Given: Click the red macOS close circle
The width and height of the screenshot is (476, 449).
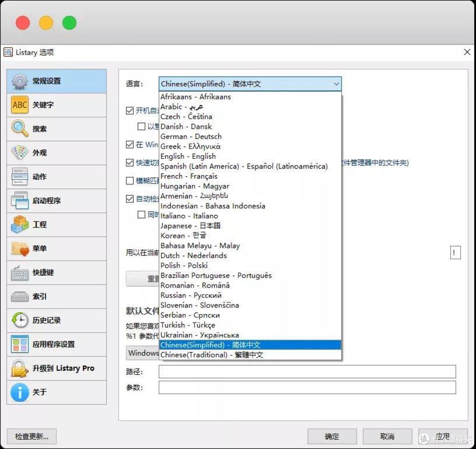Looking at the screenshot, I should [x=23, y=23].
